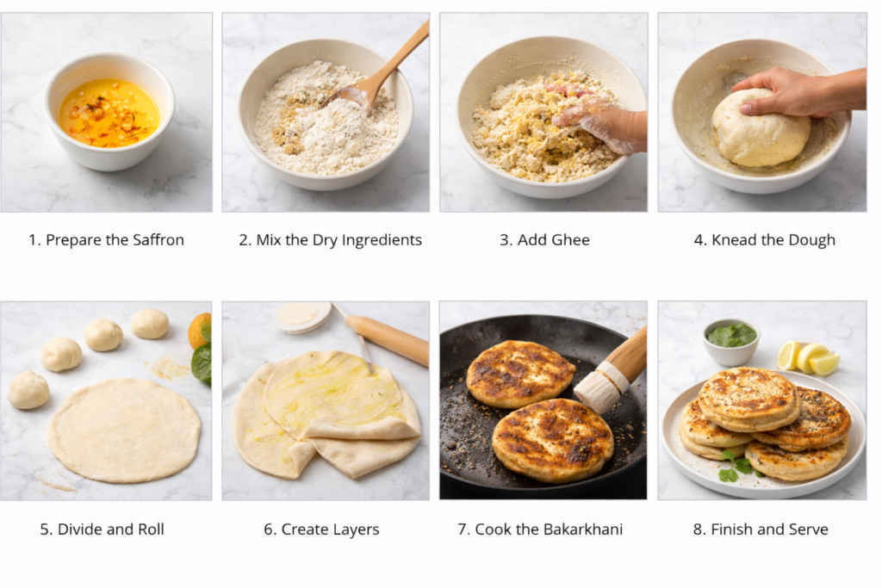Select the skillet photo of cooking bakarkhani
The image size is (882, 588).
543,401
